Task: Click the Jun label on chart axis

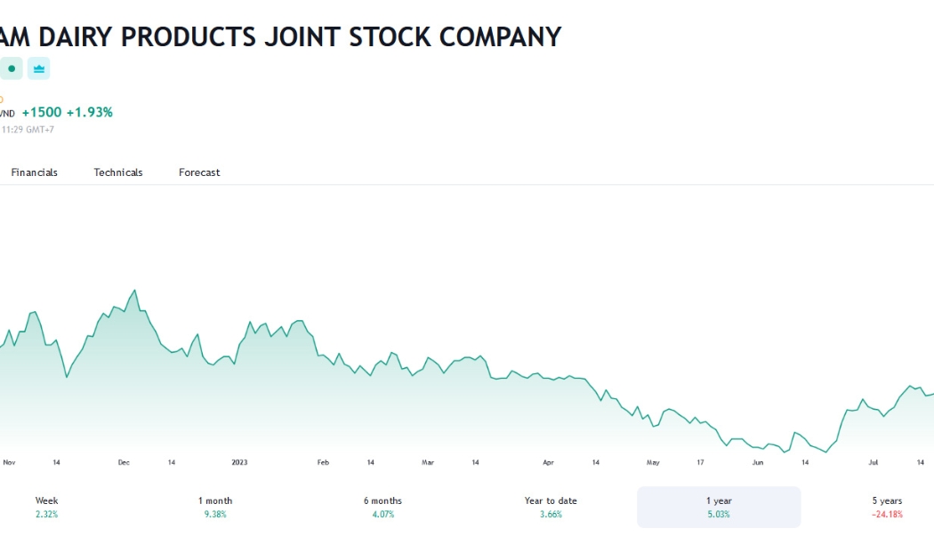Action: click(758, 462)
